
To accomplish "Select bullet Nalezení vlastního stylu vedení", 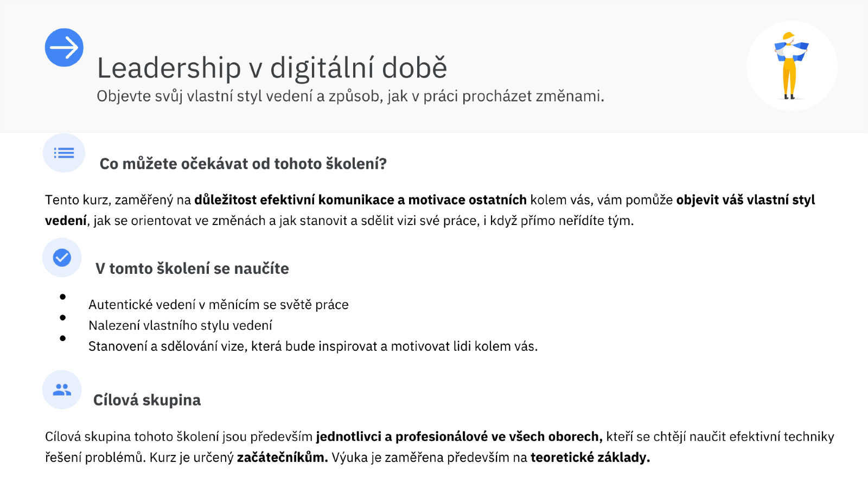I will click(180, 325).
